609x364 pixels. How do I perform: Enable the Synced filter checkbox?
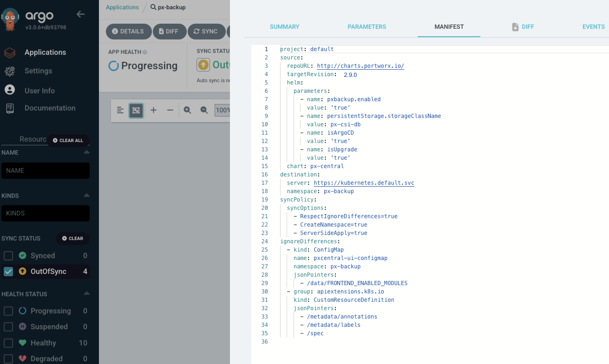[x=8, y=256]
